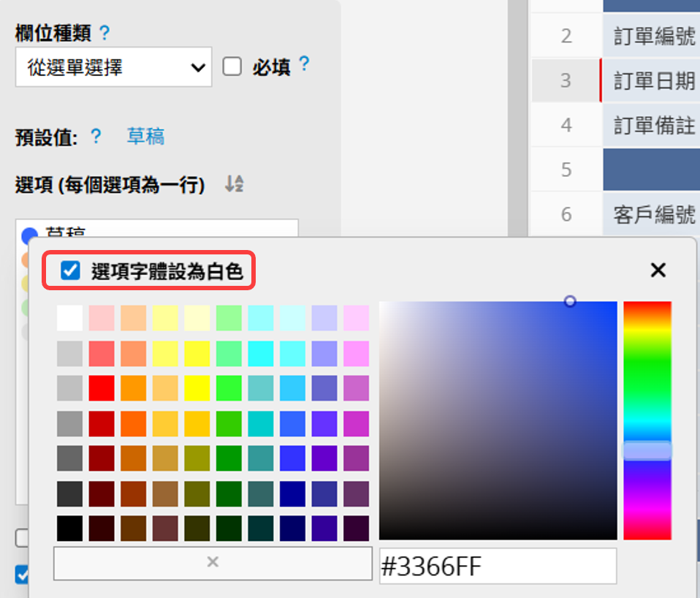The width and height of the screenshot is (700, 598).
Task: Pick the pure red color swatch
Action: [102, 388]
